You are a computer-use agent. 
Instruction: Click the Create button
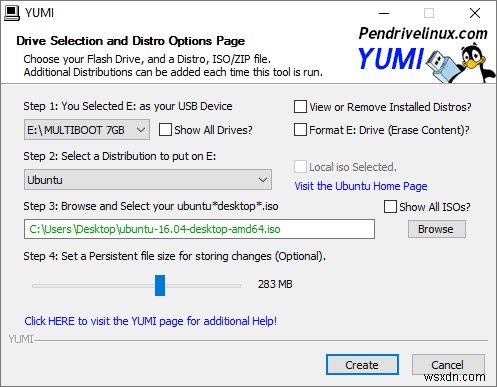[362, 365]
